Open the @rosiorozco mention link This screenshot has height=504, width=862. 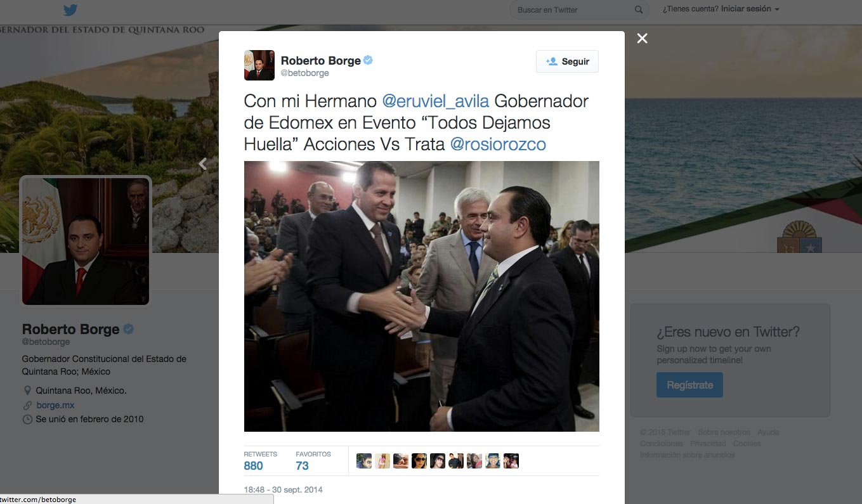(x=498, y=144)
